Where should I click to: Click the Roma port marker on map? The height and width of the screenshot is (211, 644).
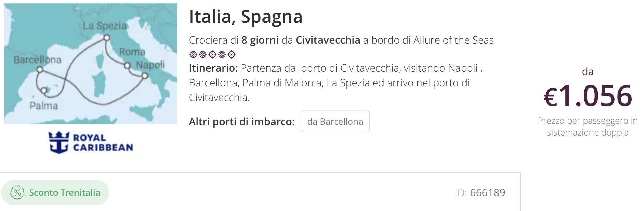[x=127, y=65]
